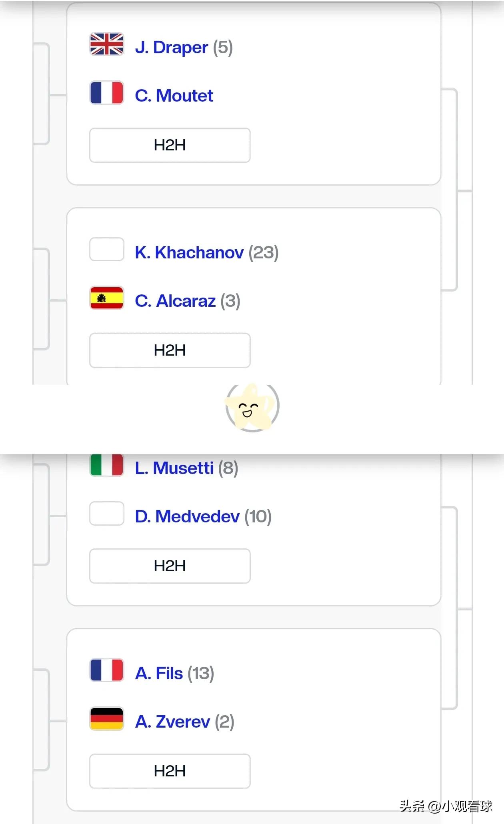Click the French flag next to C. Moutet

coord(107,93)
